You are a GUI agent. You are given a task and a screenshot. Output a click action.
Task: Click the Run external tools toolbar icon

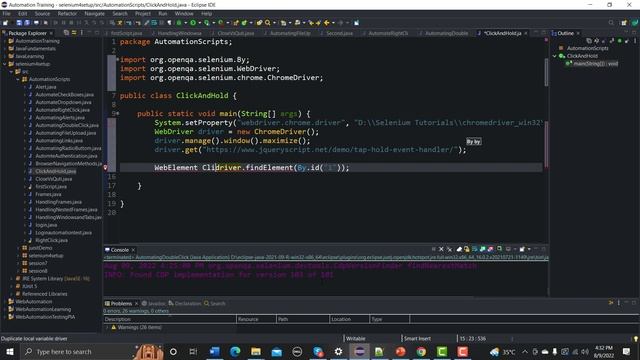click(x=220, y=23)
